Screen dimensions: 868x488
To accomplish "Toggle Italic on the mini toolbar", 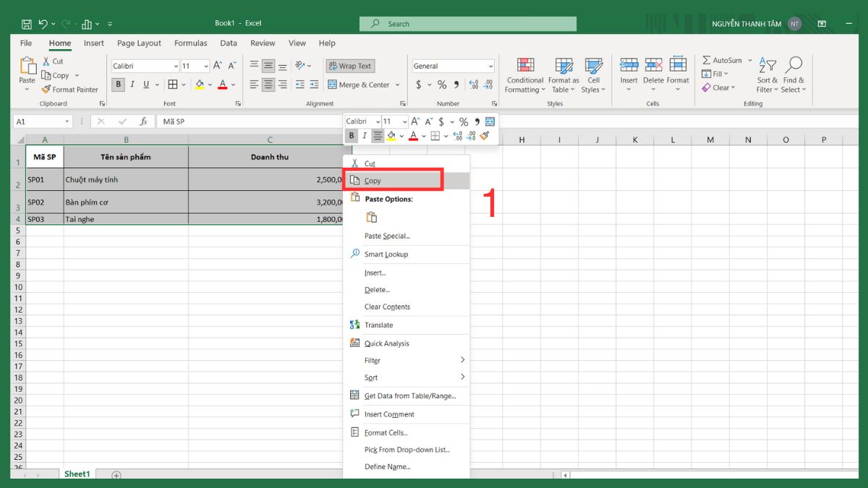I will 365,135.
